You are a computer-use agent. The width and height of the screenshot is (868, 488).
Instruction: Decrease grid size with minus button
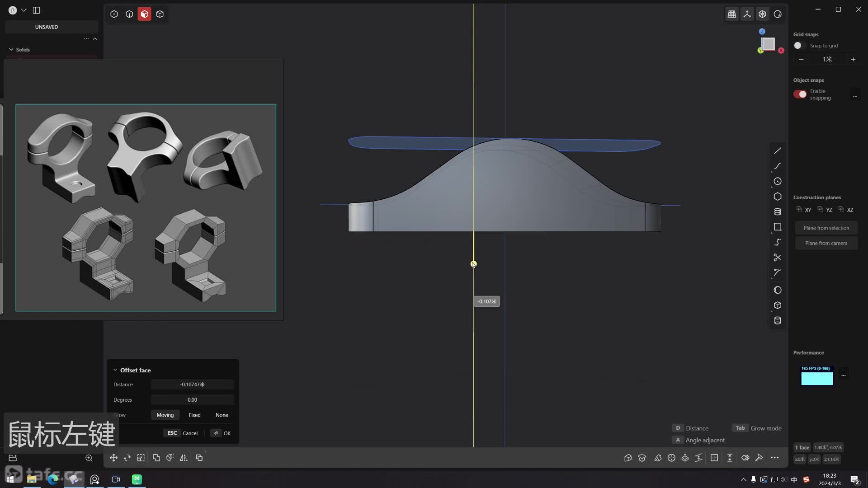801,59
